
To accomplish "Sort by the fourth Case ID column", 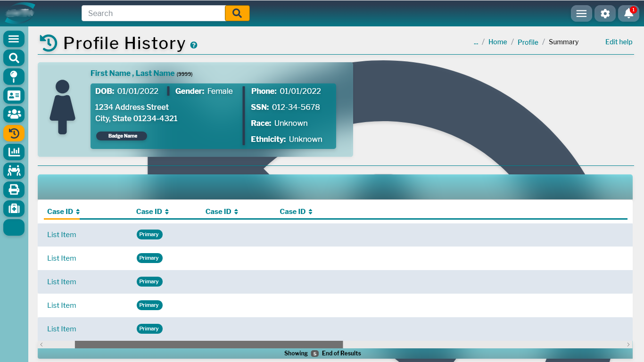I will coord(296,212).
